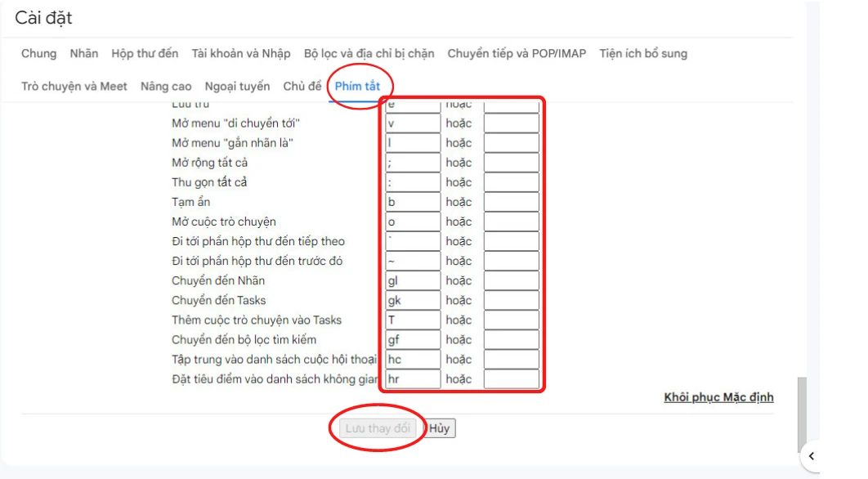
Task: Click the 'Mở menu "di chuyển tới"' label
Action: coord(236,123)
